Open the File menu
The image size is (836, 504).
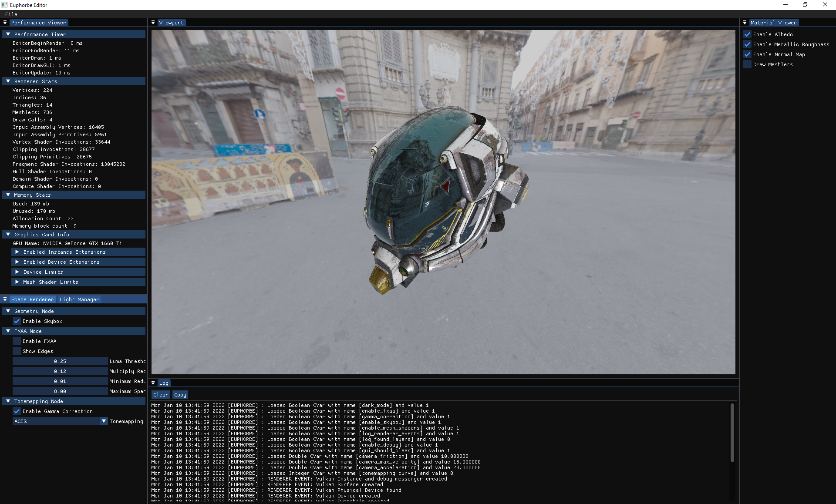point(11,14)
